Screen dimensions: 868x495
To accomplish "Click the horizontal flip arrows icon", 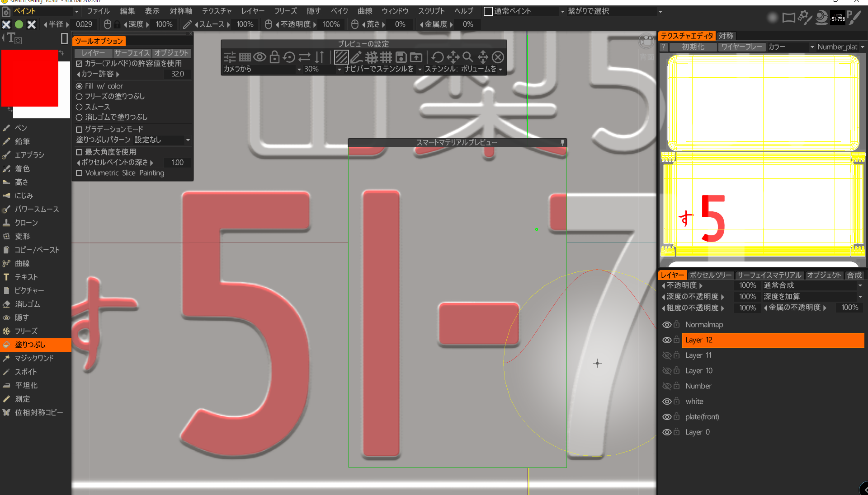I will 305,57.
